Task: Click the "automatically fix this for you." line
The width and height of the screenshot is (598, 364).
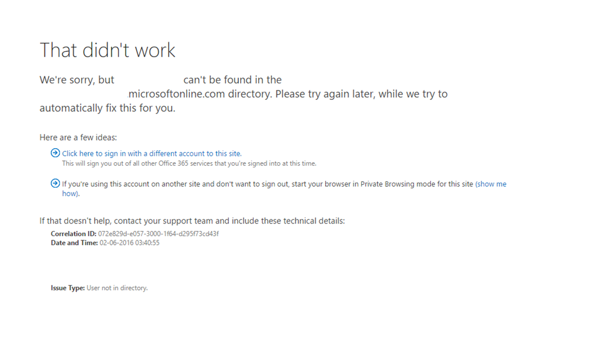Action: (107, 108)
